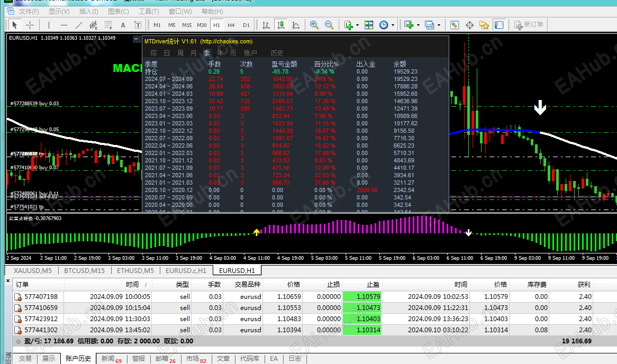Viewport: 617px width, 364px height.
Task: Enable candlestick chart display
Action: point(280,25)
